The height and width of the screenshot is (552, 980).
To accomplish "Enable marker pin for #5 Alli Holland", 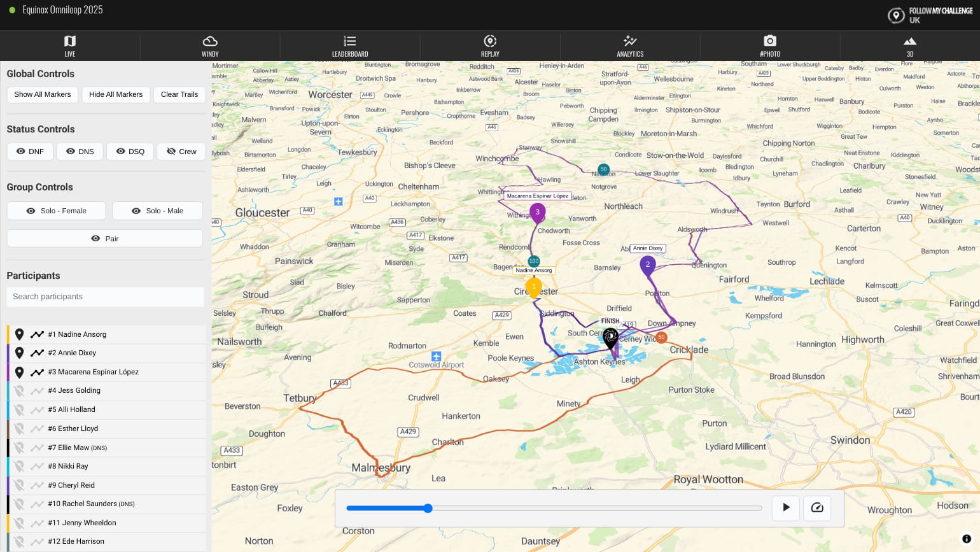I will coord(19,409).
